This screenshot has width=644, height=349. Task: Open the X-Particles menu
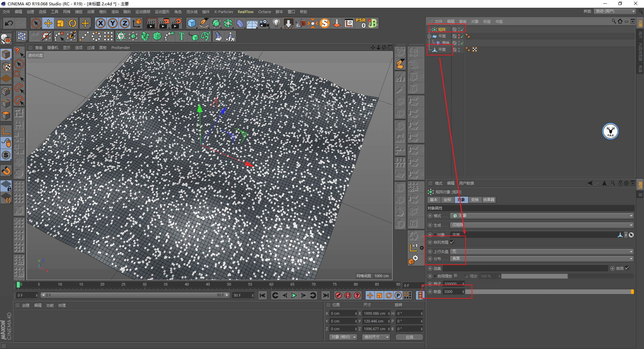[x=223, y=12]
